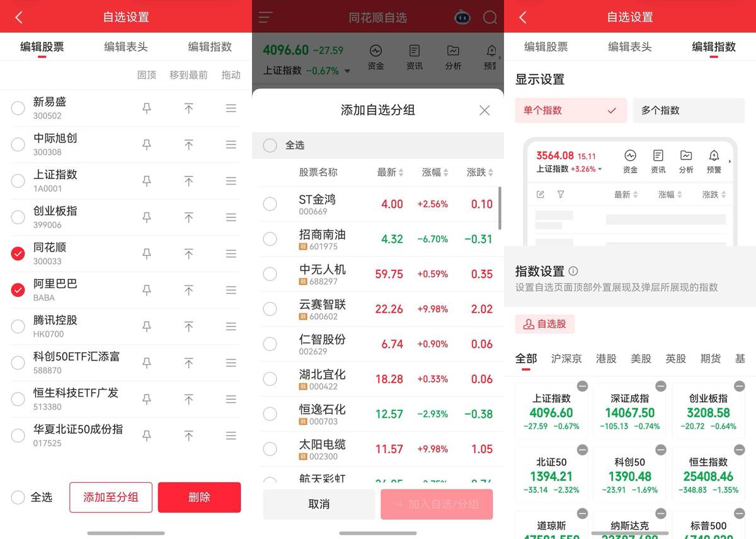Show 指数设置 info tooltip

(x=573, y=271)
